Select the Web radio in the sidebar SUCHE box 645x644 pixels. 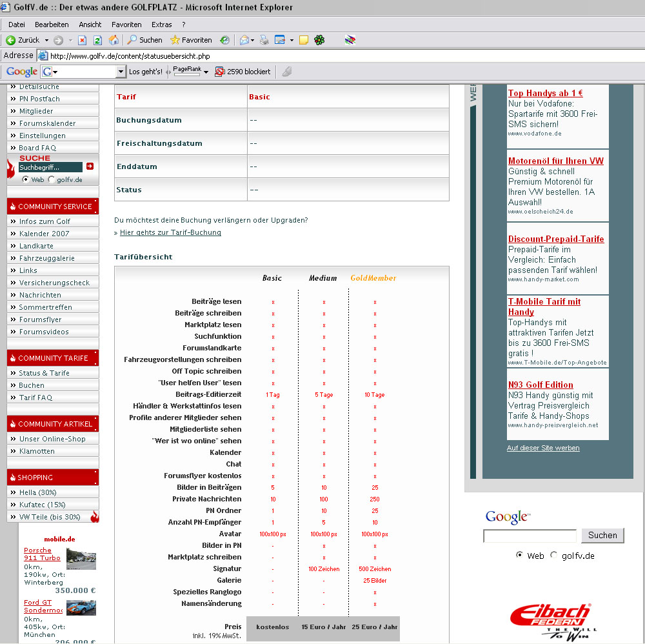pos(26,179)
